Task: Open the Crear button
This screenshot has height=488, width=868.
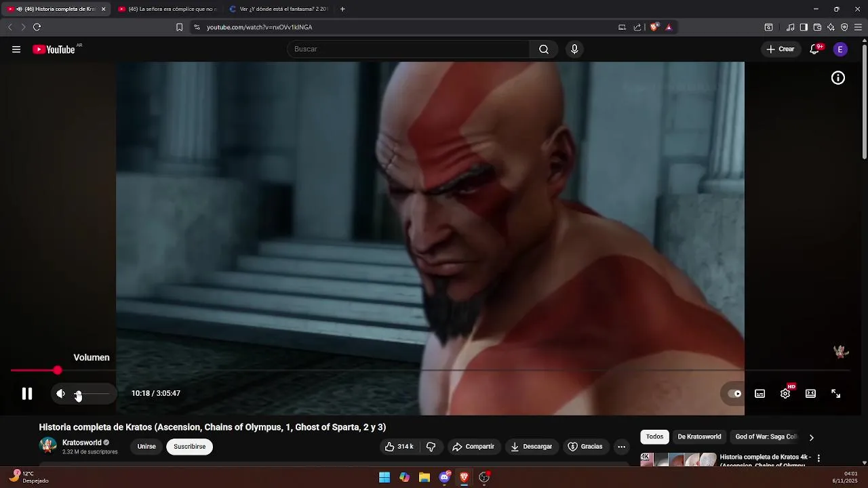Action: click(x=781, y=49)
